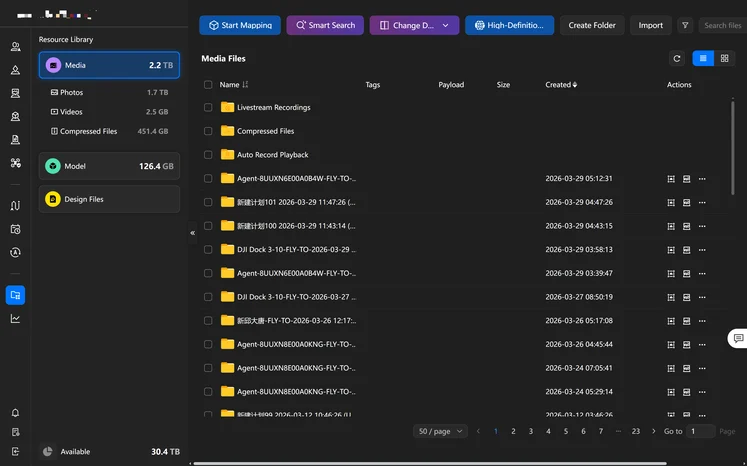747x466 pixels.
Task: Collapse the Resource Library side panel
Action: 192,233
